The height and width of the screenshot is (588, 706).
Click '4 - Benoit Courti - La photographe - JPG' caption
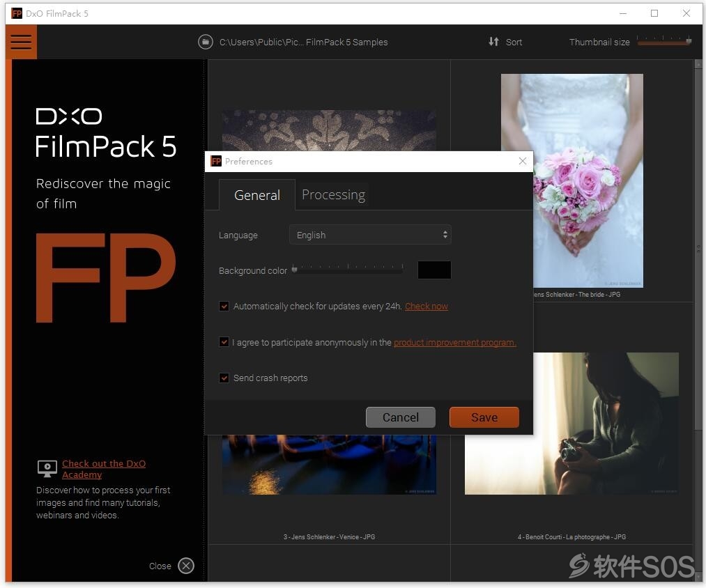tap(571, 536)
